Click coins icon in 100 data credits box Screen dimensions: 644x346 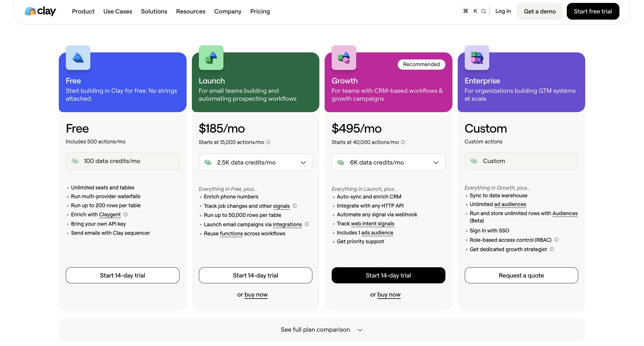pos(75,161)
